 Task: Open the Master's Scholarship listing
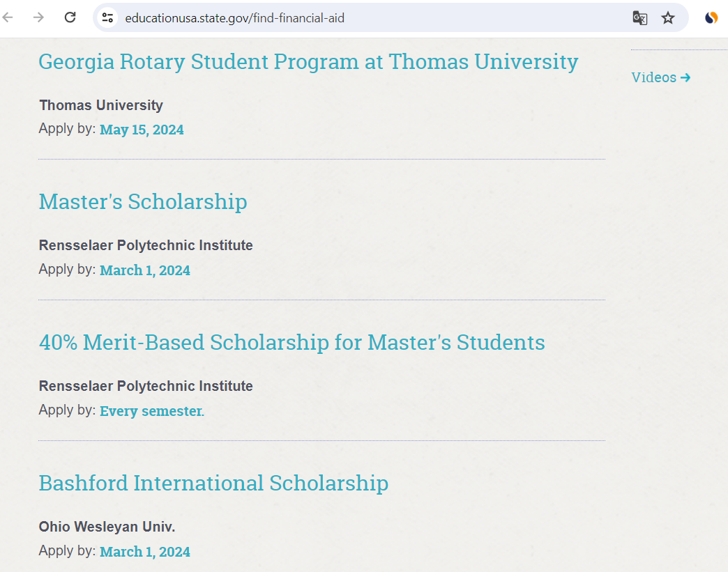[x=143, y=201]
